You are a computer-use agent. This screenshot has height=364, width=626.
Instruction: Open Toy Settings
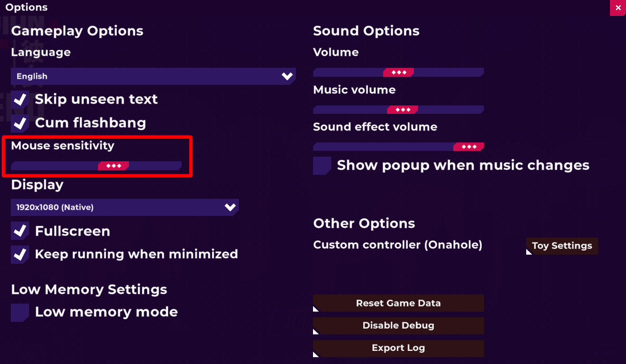(x=562, y=246)
